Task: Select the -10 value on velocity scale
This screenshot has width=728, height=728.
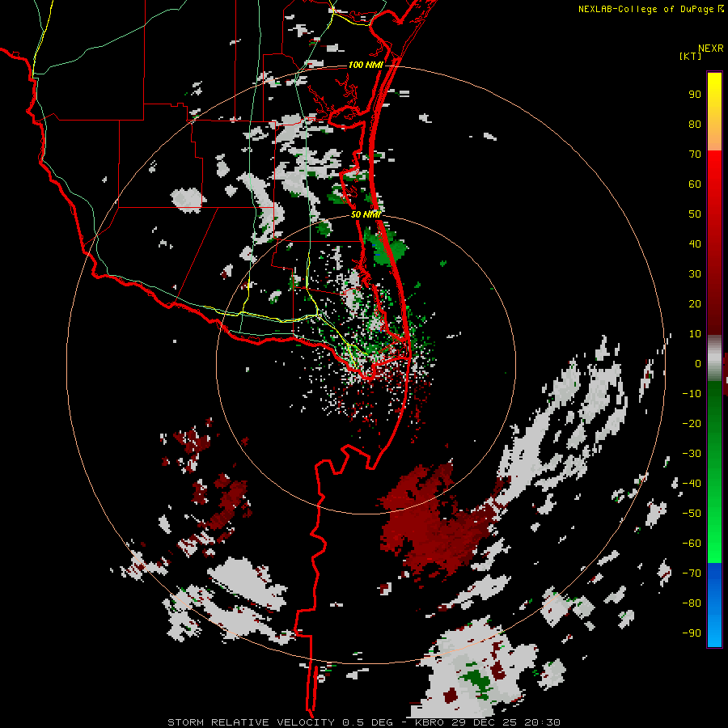Action: (x=692, y=394)
